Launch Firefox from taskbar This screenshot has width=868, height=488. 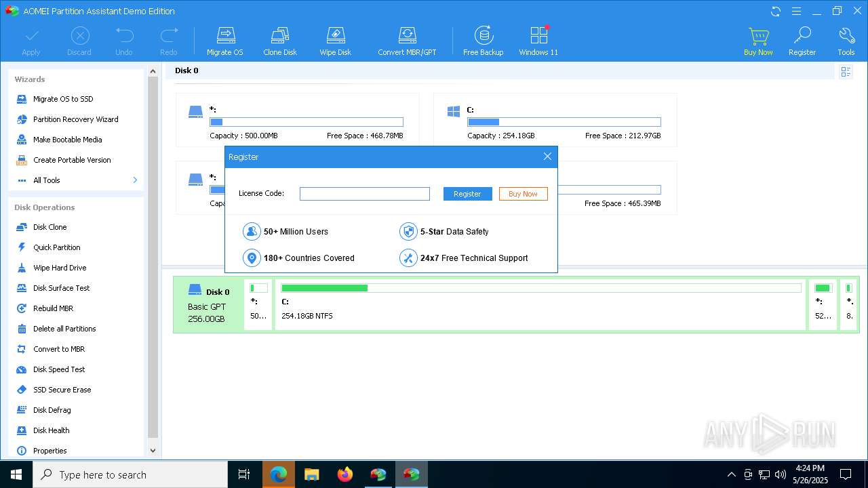click(345, 474)
